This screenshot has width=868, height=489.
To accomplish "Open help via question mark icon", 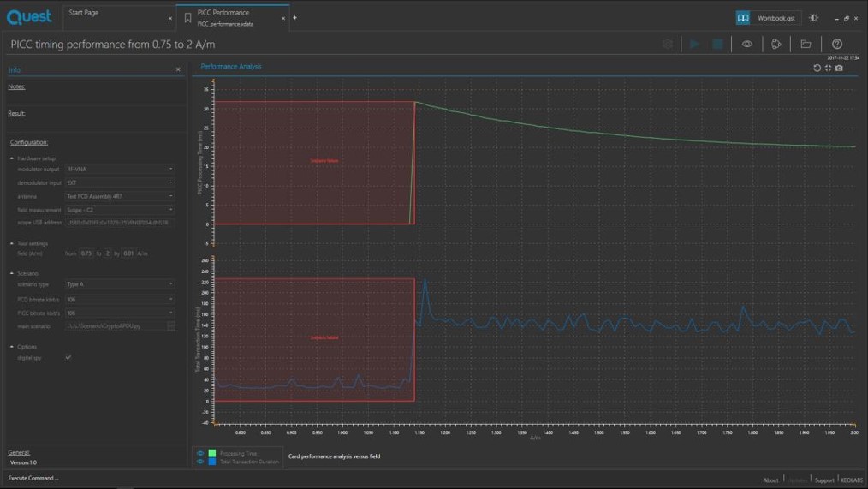I will click(837, 44).
